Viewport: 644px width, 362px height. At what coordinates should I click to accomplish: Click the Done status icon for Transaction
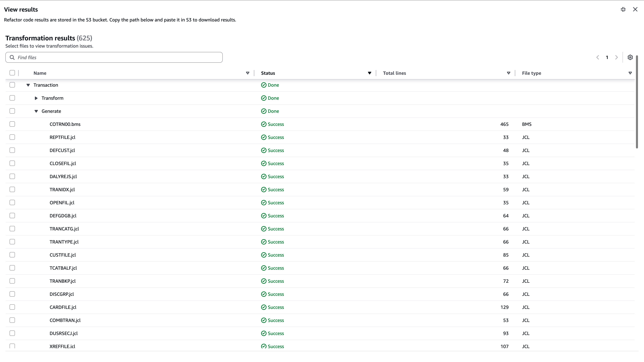click(x=264, y=85)
